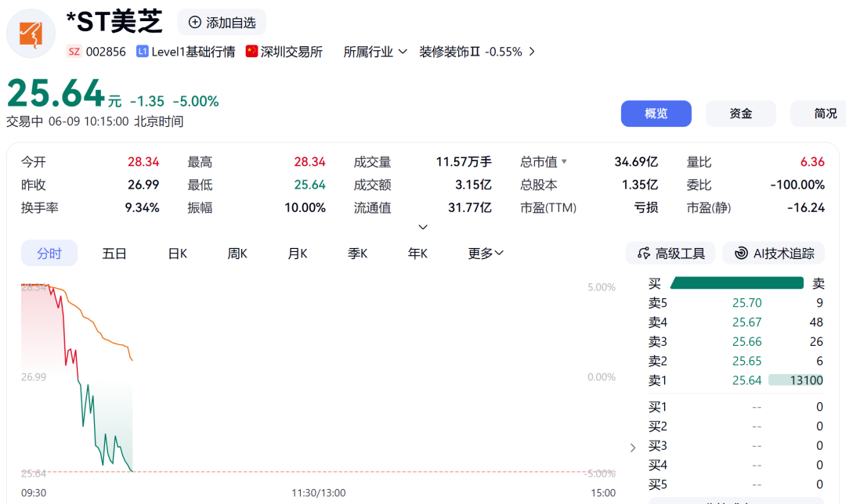Open the 总市值 dropdown triangle
This screenshot has width=846, height=504.
click(x=564, y=161)
